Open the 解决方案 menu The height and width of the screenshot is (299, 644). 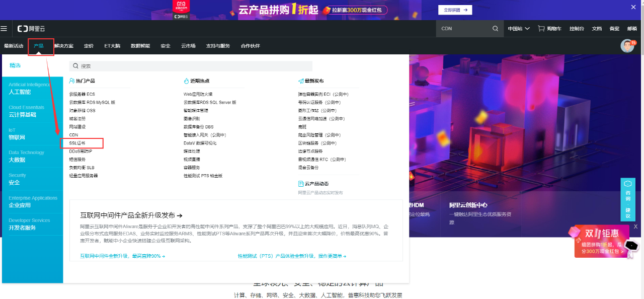tap(64, 46)
